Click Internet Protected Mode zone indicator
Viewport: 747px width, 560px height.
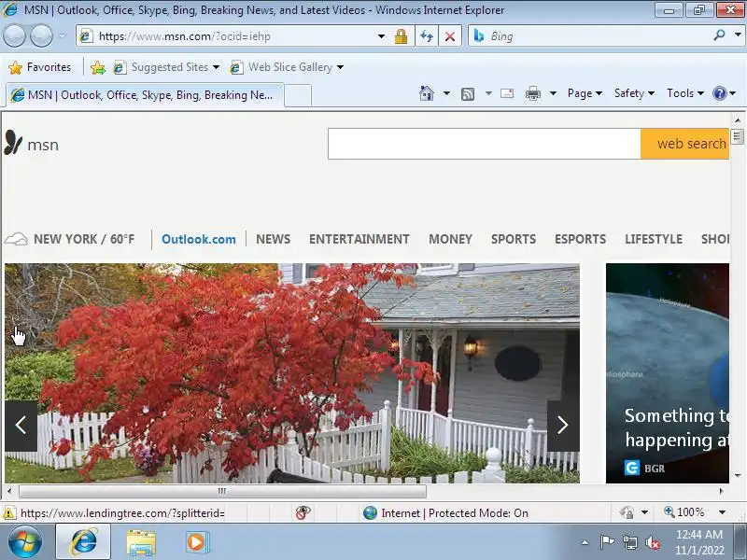point(446,512)
